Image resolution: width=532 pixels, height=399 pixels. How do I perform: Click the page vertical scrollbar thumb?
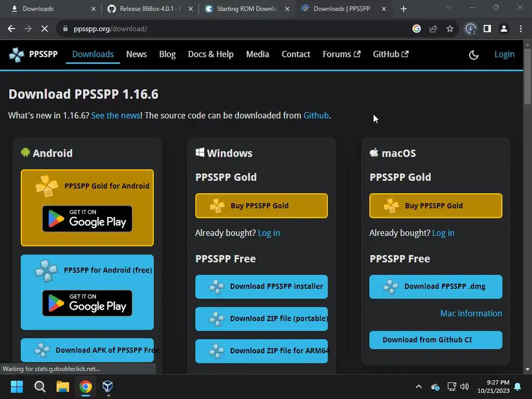click(x=527, y=76)
